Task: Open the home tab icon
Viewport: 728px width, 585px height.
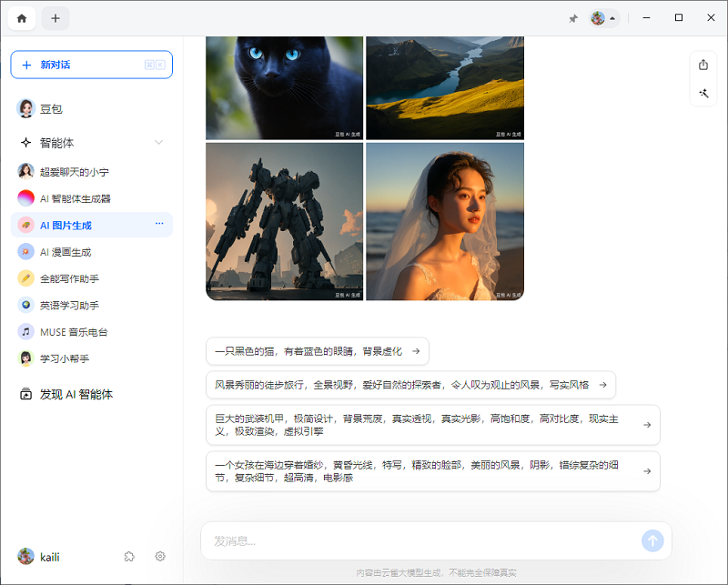Action: [22, 18]
